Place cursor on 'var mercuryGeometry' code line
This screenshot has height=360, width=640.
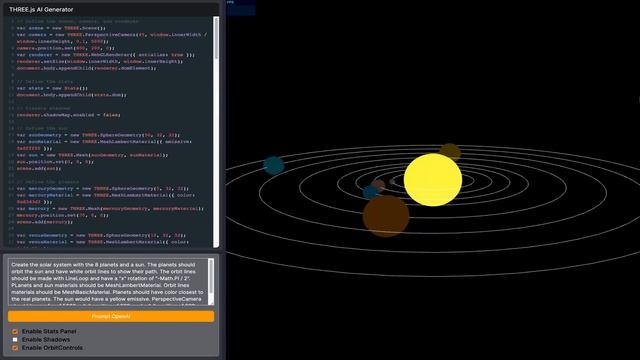pyautogui.click(x=103, y=189)
